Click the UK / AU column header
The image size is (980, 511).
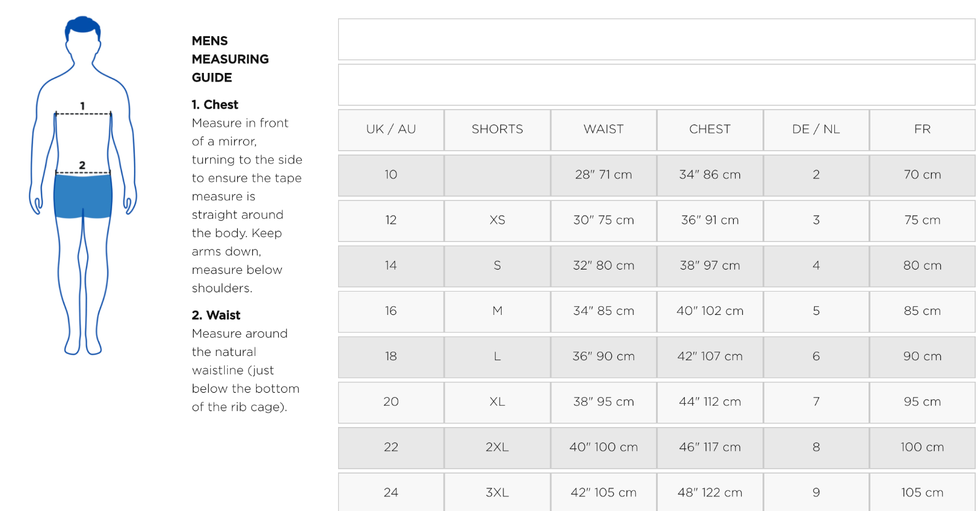391,129
